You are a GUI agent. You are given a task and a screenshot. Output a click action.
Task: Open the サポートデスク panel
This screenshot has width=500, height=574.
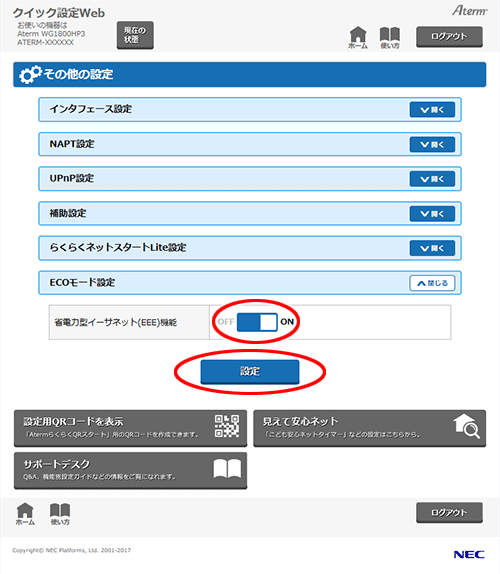[x=130, y=470]
